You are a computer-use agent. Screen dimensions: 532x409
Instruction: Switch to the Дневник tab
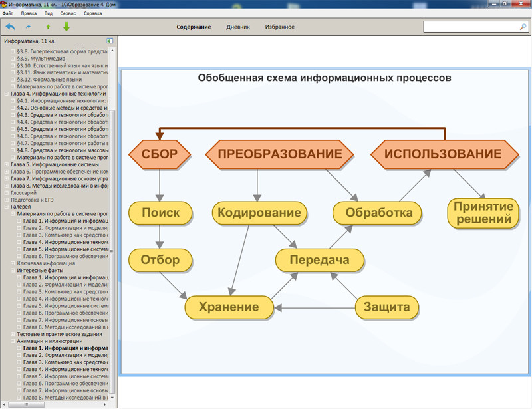coord(238,27)
